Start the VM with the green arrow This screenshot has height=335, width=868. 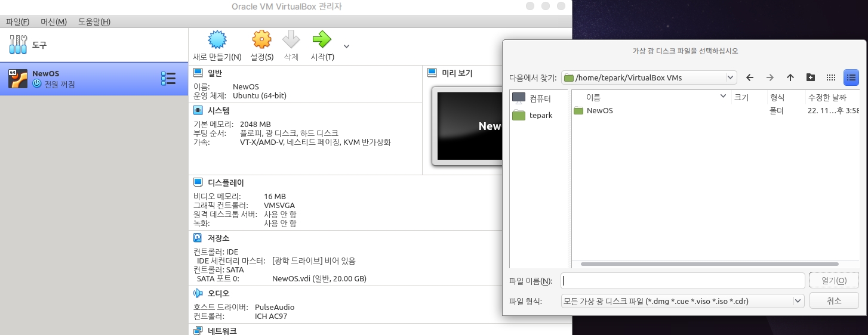coord(322,41)
